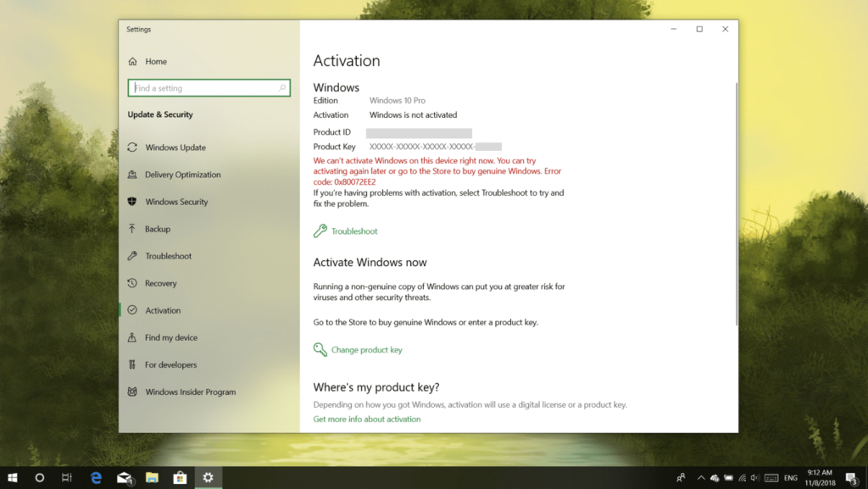Click the green wrench Troubleshoot icon
Image resolution: width=868 pixels, height=489 pixels.
[x=320, y=231]
